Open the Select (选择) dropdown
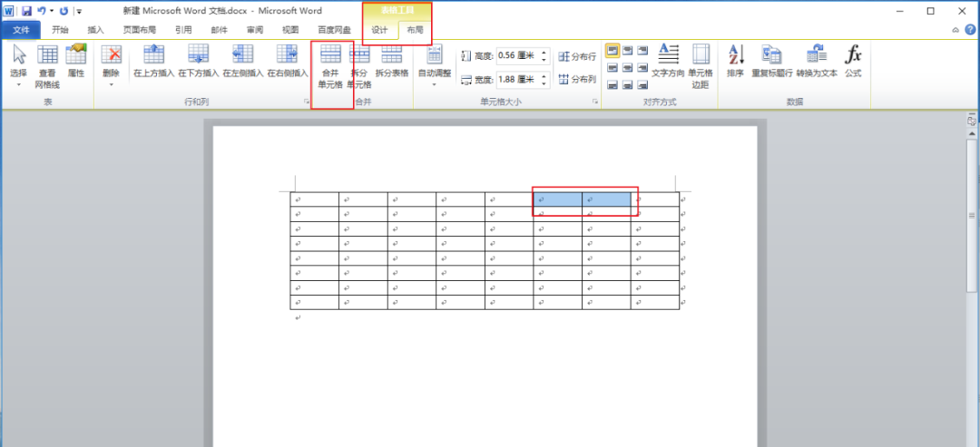 click(18, 65)
